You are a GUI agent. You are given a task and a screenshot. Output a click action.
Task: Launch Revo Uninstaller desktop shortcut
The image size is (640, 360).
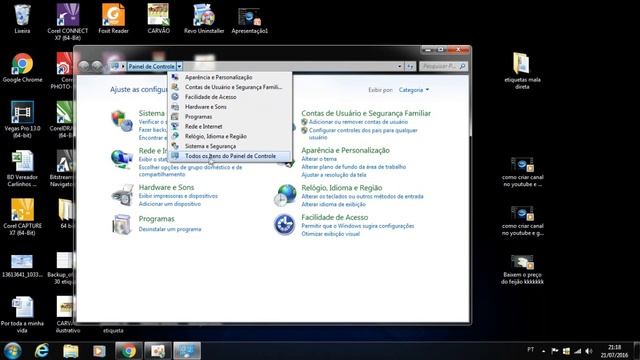204,18
